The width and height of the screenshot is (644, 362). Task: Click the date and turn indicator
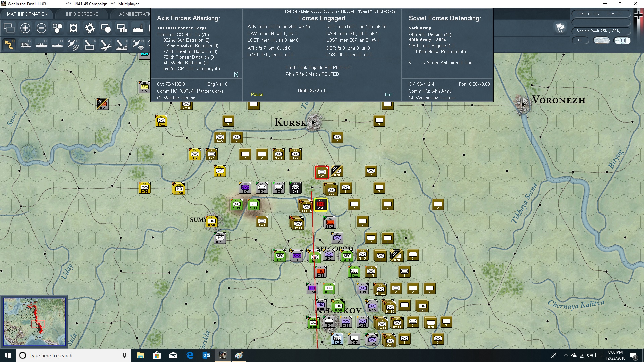tap(601, 14)
